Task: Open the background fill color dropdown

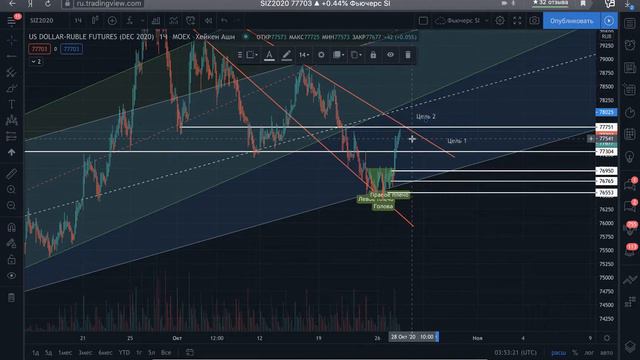Action: tap(338, 55)
